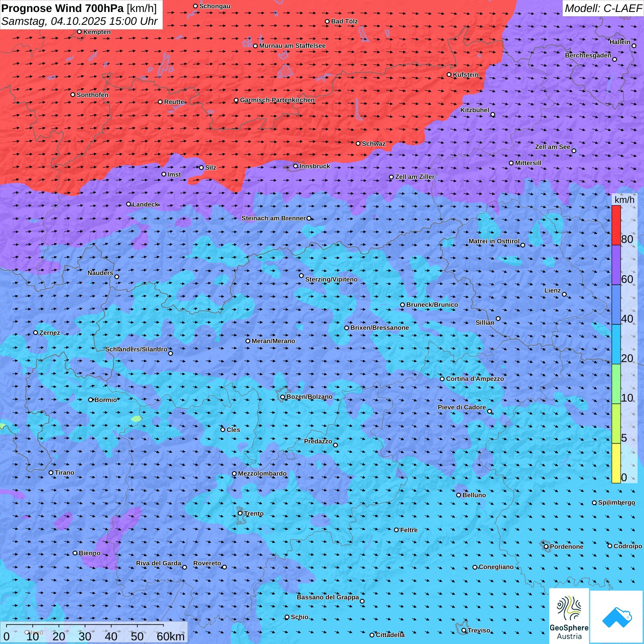The height and width of the screenshot is (644, 644).
Task: Click the Mittersill city label
Action: tap(528, 163)
